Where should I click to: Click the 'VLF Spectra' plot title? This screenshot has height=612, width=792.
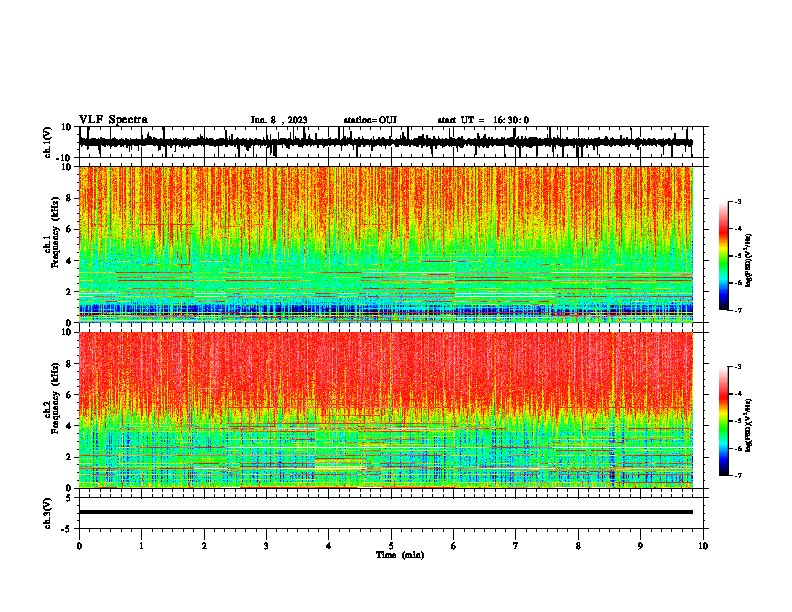tap(113, 120)
